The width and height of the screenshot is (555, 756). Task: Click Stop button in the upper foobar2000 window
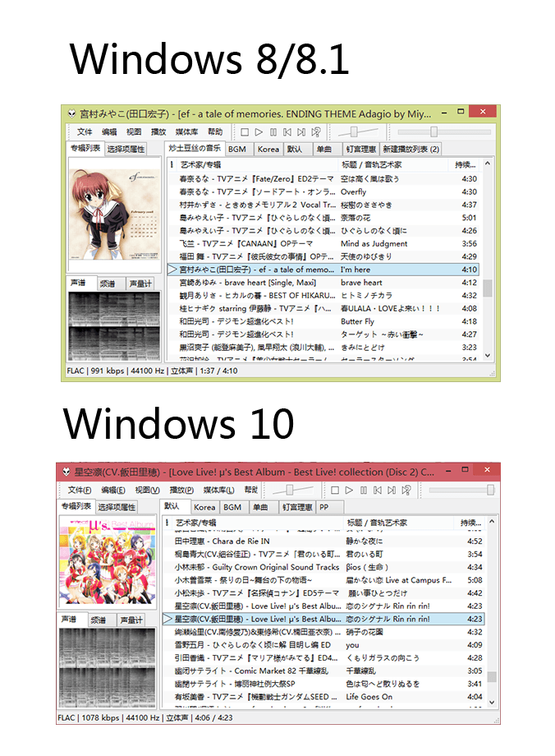coord(245,131)
